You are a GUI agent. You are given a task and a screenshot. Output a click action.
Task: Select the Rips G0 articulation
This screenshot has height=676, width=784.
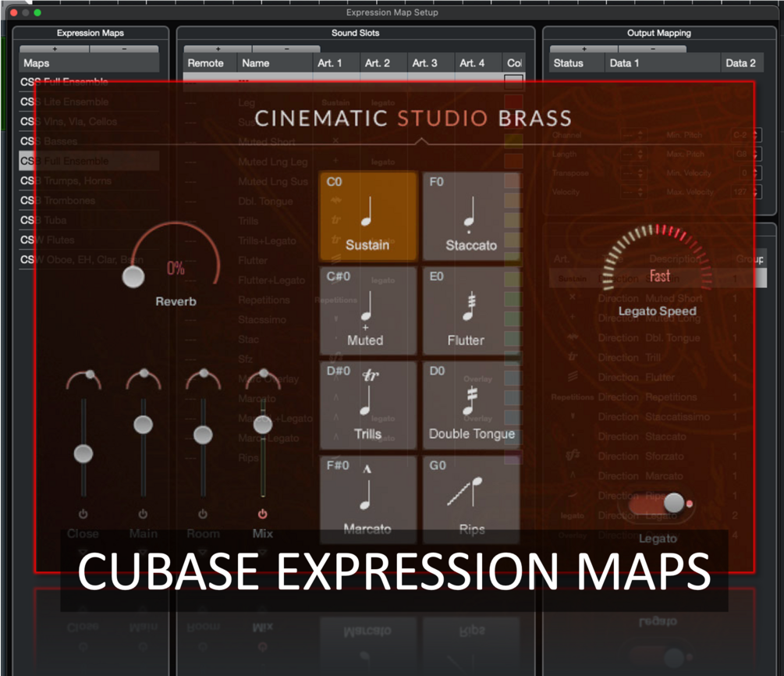(x=471, y=499)
